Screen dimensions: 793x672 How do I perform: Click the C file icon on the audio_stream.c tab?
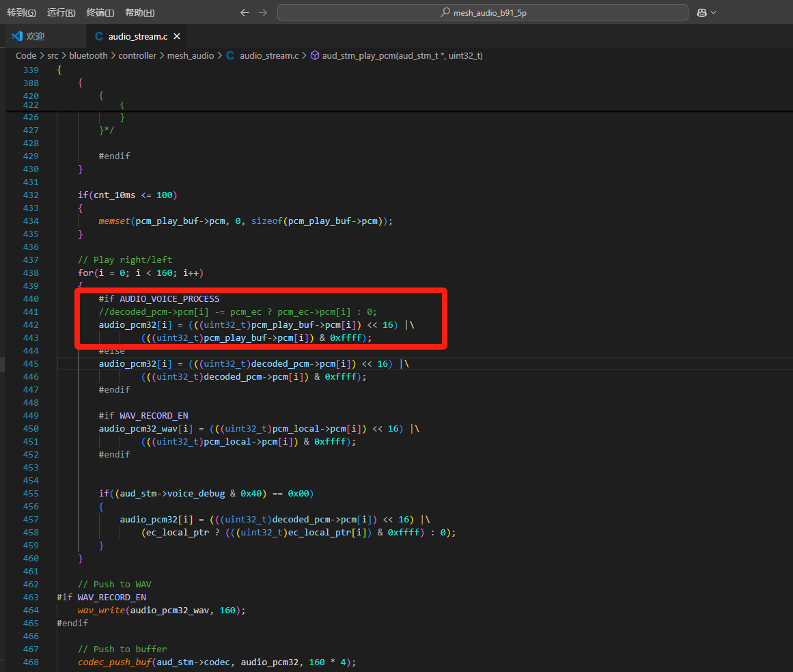[x=99, y=36]
